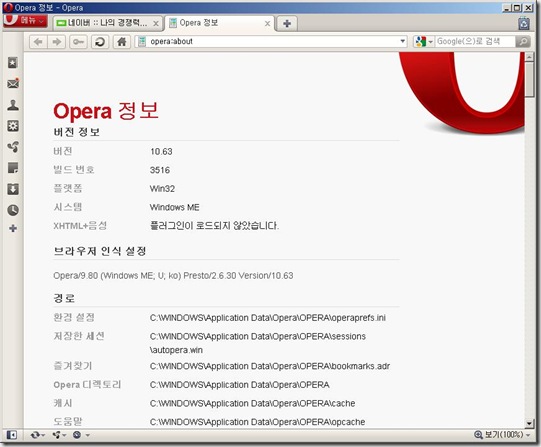The width and height of the screenshot is (541, 447).
Task: Click the scrollbar up arrow
Action: click(529, 57)
